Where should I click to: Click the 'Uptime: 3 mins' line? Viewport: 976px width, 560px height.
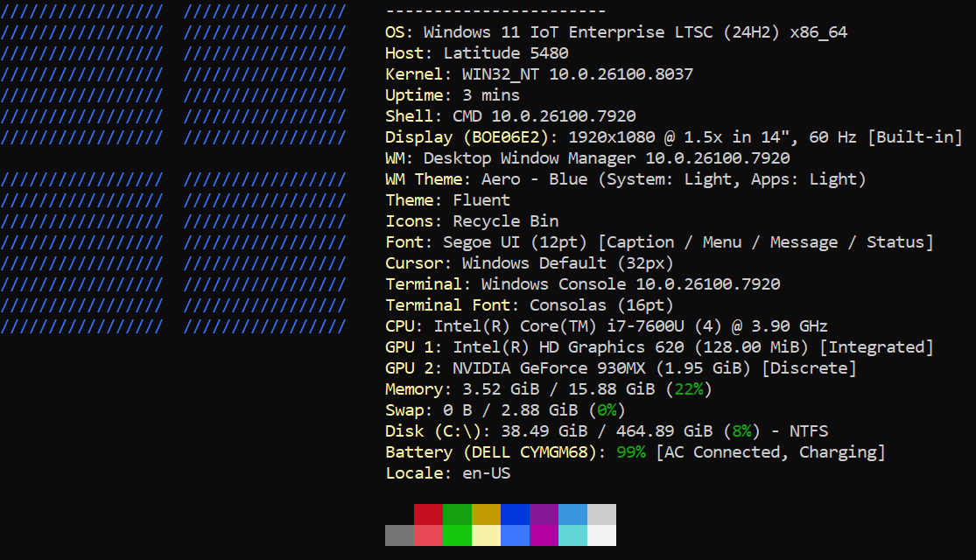pos(453,95)
